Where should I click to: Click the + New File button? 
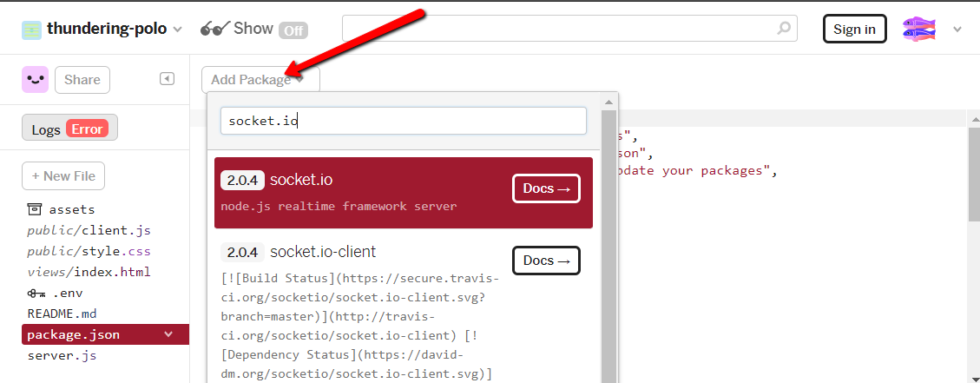63,175
